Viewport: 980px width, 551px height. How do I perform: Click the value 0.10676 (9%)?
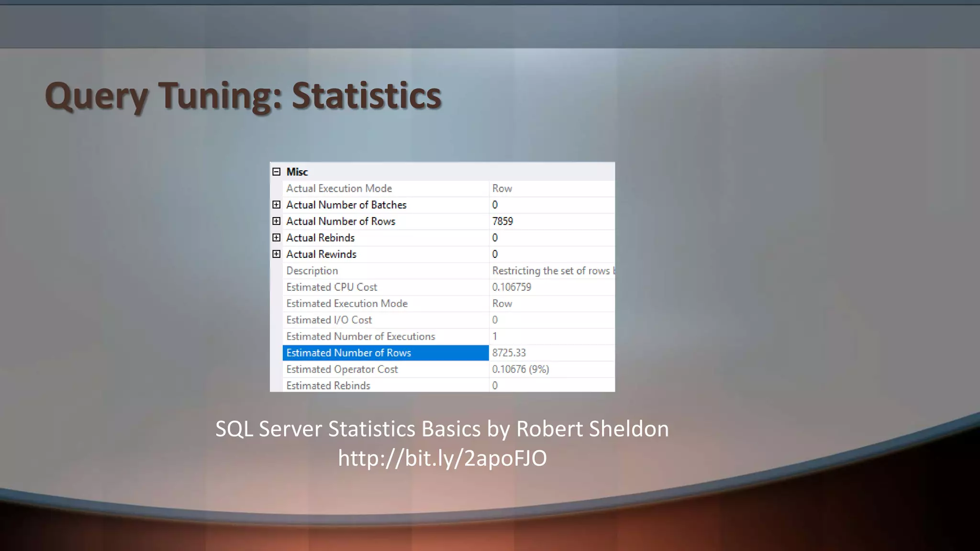[x=521, y=369]
